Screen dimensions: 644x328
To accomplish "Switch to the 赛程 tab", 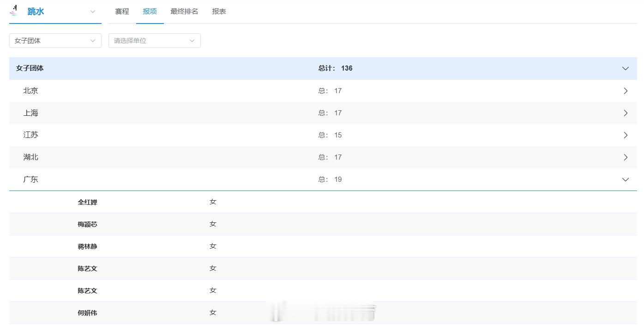I will tap(122, 12).
